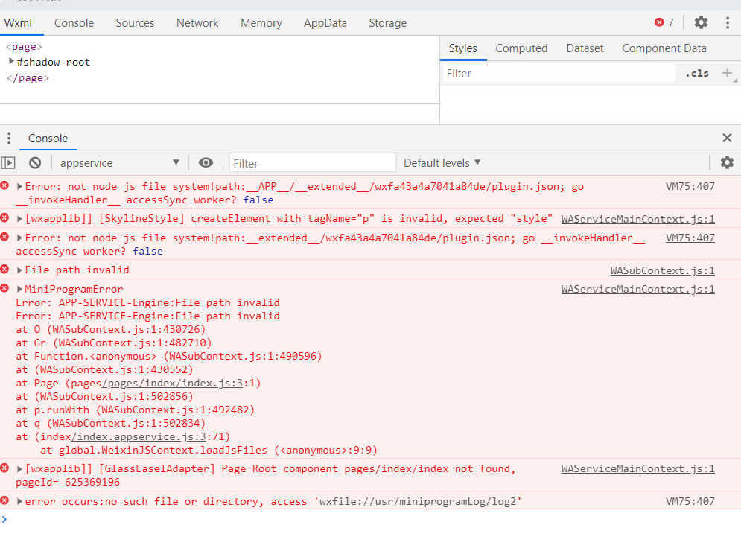The height and width of the screenshot is (560, 741).
Task: Expand the File path invalid error
Action: coord(19,270)
